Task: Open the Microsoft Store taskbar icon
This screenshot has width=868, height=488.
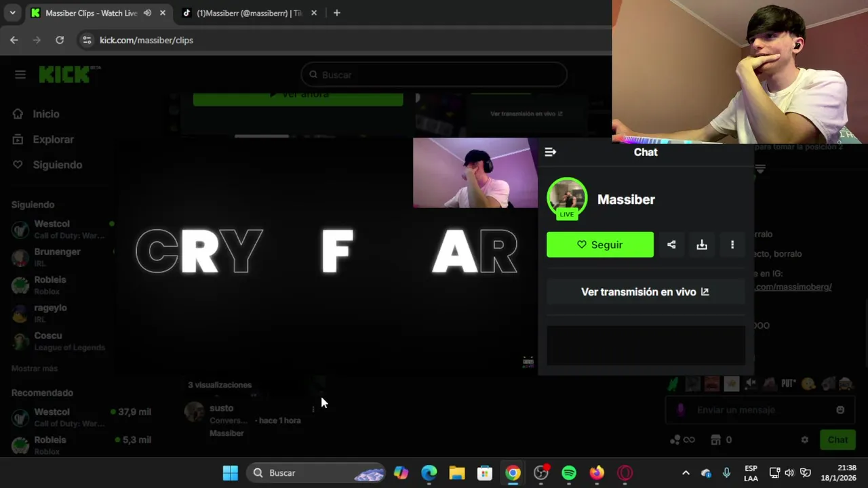Action: tap(485, 472)
